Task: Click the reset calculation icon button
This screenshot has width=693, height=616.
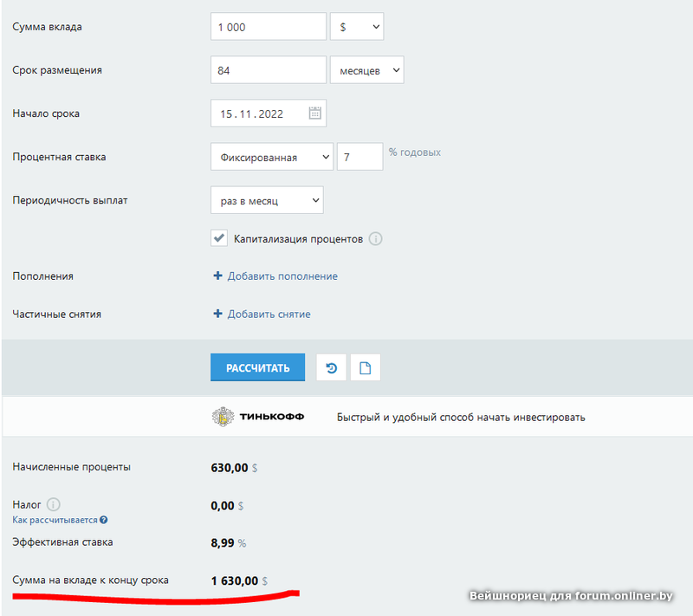Action: point(331,367)
